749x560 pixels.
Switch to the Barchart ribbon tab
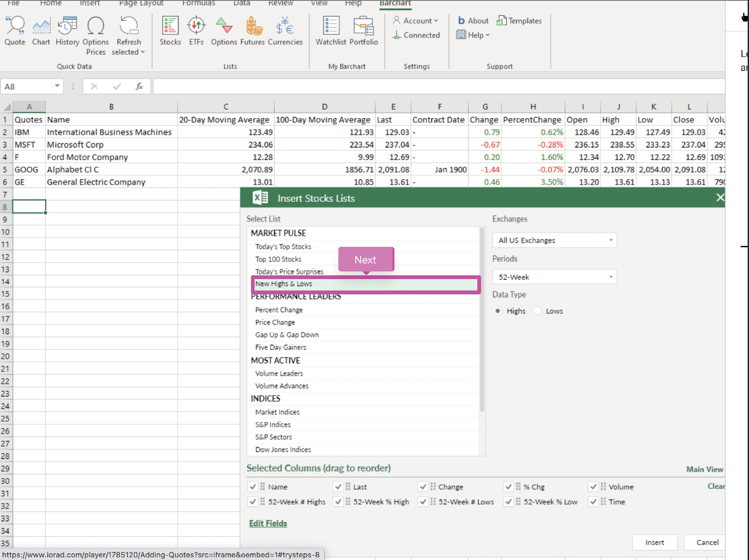(x=395, y=4)
